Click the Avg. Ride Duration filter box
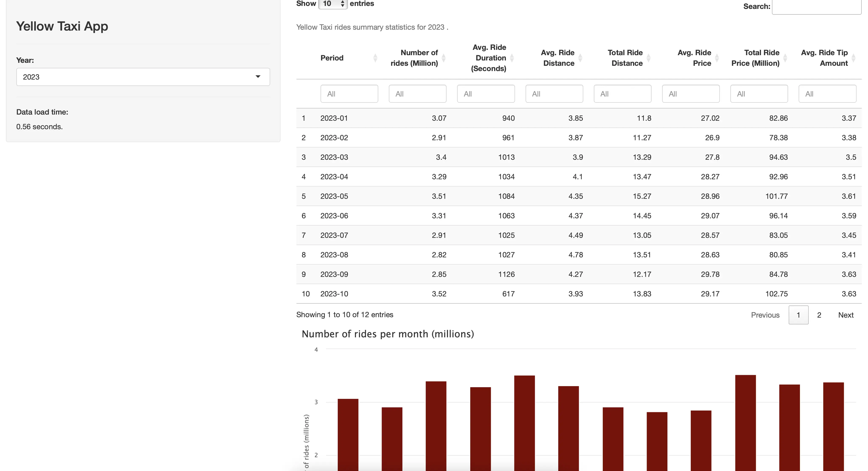The width and height of the screenshot is (868, 471). pyautogui.click(x=486, y=94)
